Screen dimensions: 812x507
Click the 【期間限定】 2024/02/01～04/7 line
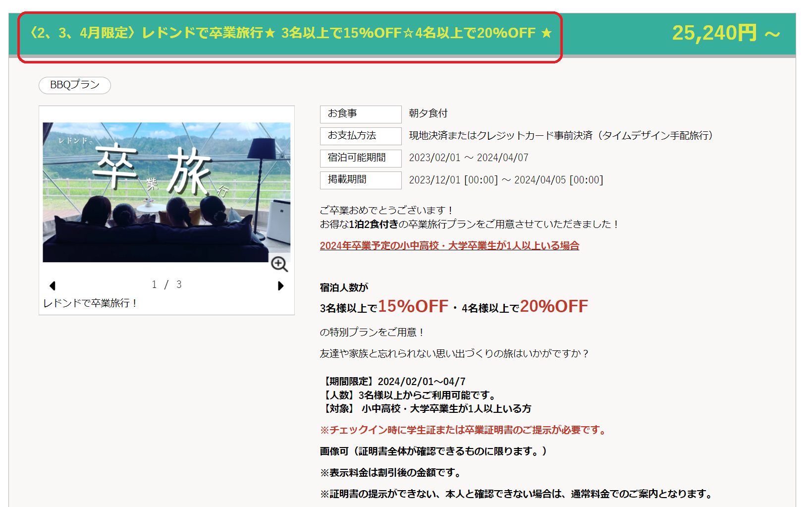[x=394, y=382]
